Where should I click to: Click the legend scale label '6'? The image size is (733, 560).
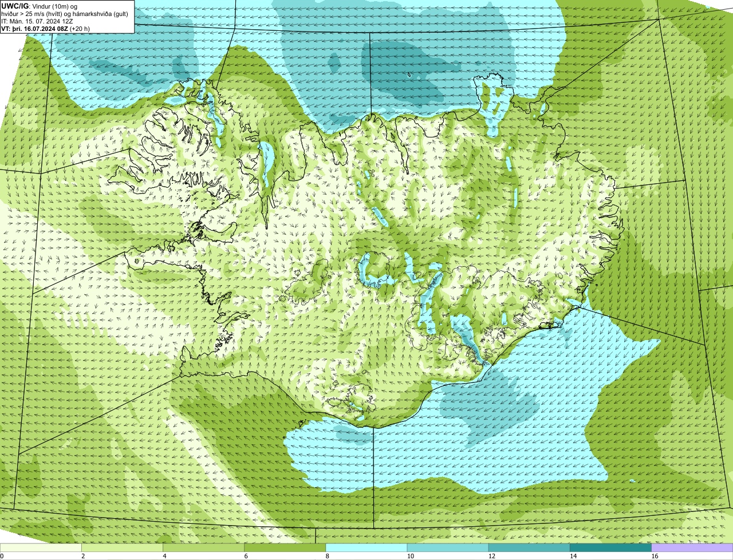pyautogui.click(x=246, y=556)
